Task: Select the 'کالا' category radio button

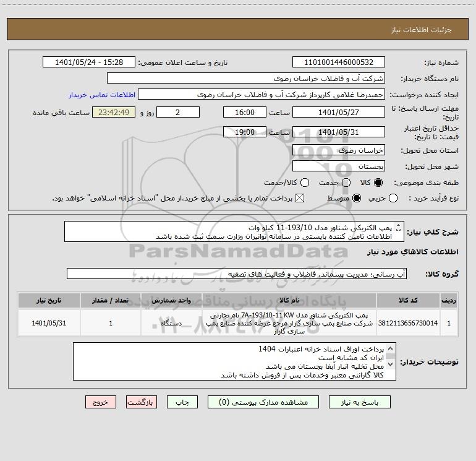Action: tap(378, 183)
